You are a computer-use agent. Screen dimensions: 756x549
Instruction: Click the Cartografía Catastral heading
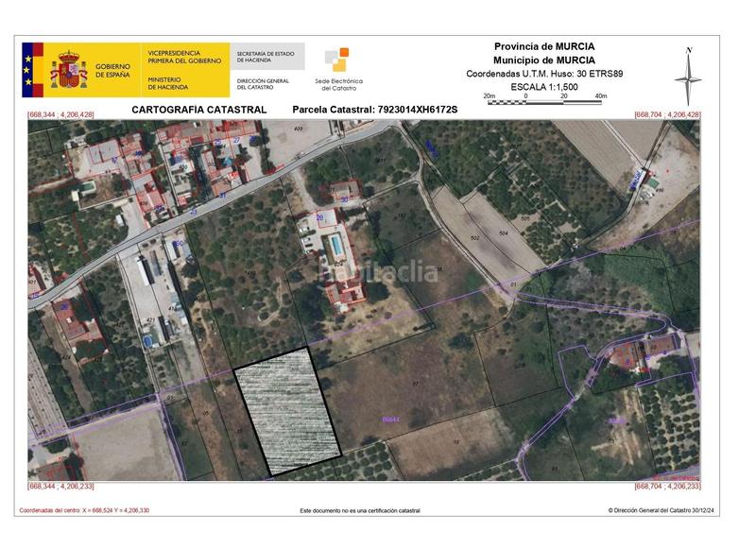(x=198, y=110)
